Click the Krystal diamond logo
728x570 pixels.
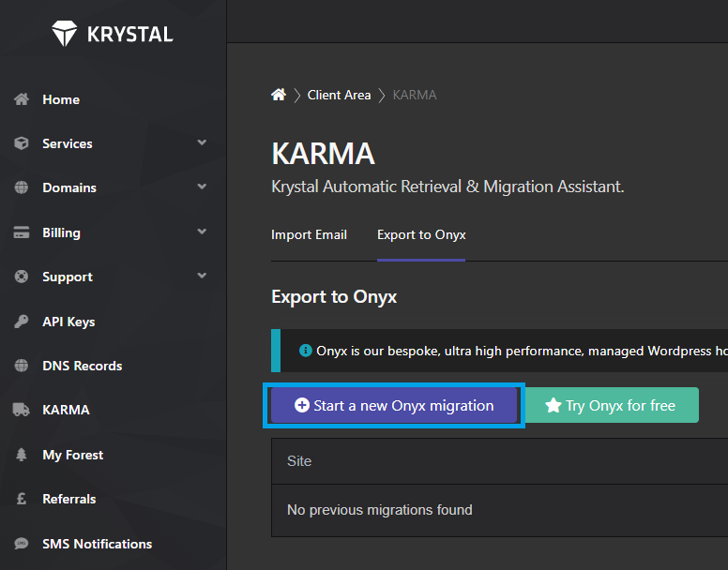click(x=64, y=34)
